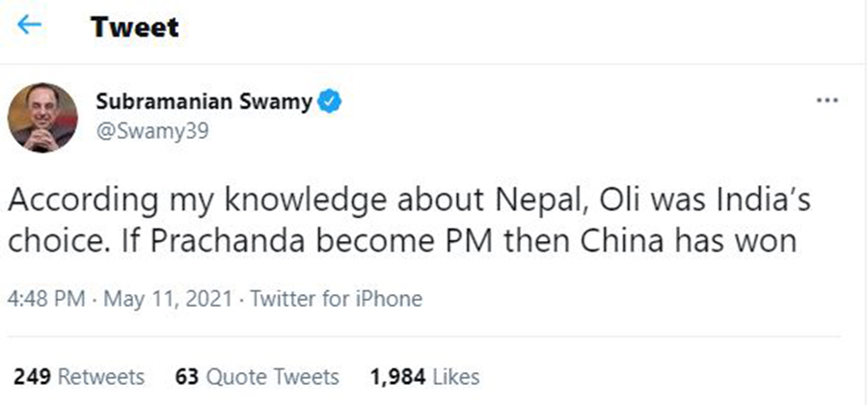Click the 4:48 PM timestamp
The width and height of the screenshot is (868, 405).
tap(45, 299)
